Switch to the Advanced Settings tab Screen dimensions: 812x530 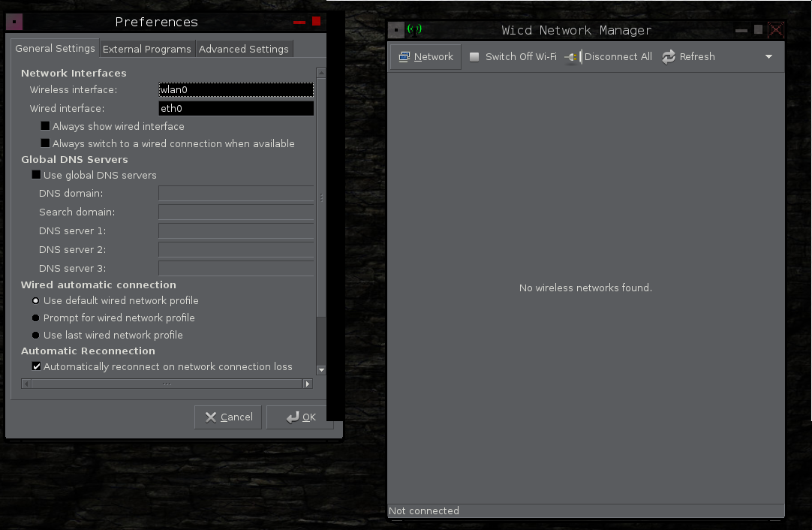[244, 49]
